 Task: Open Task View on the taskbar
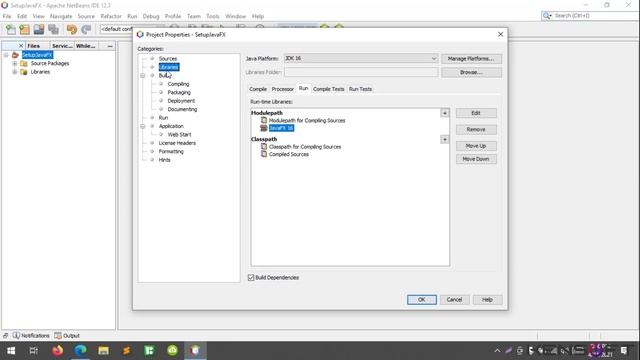click(34, 351)
